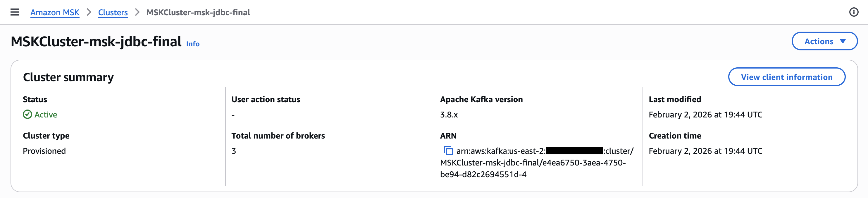Click the MSKCluster-msk-jdbc-final breadcrumb text
The width and height of the screenshot is (868, 198).
pyautogui.click(x=198, y=13)
